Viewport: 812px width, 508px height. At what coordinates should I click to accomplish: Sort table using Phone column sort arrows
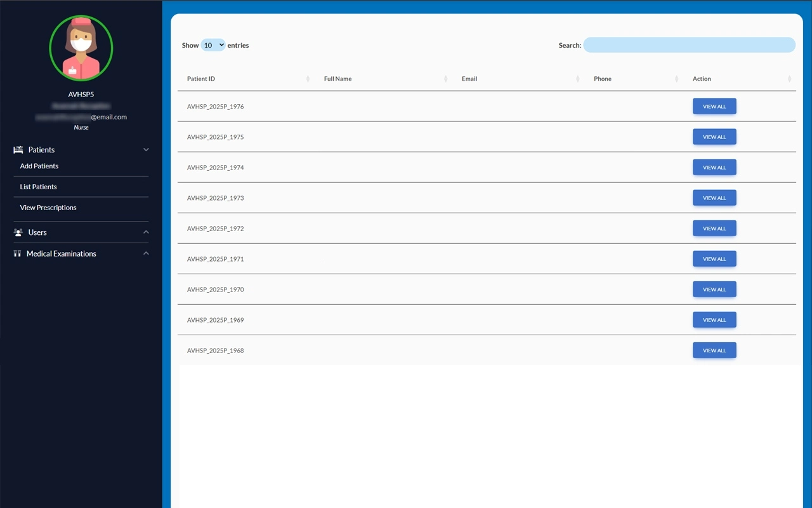point(677,79)
